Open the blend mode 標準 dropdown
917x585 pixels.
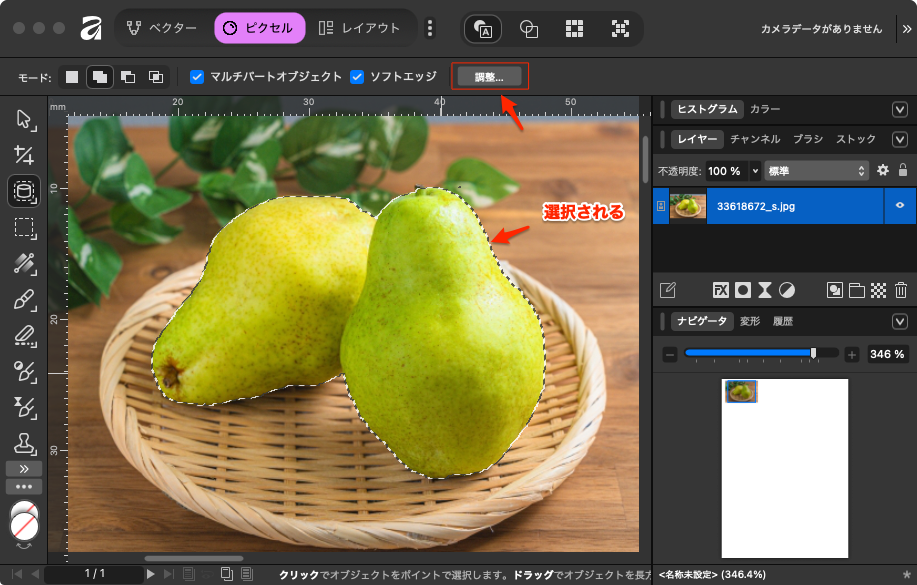(815, 171)
